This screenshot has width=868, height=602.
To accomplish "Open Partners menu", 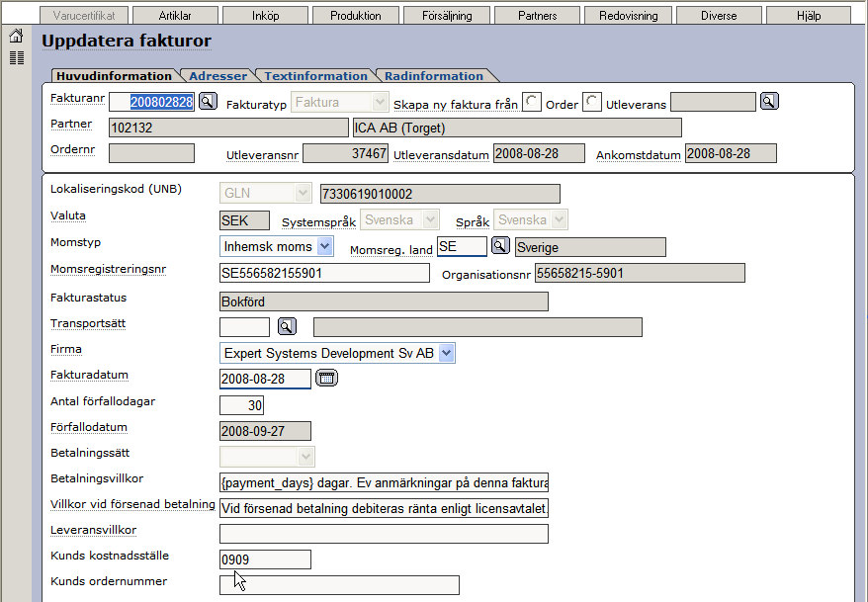I will (x=537, y=16).
